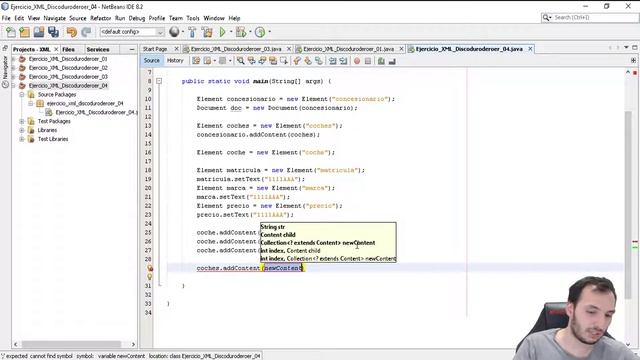This screenshot has height=360, width=640.
Task: Open the Team menu
Action: point(176,18)
